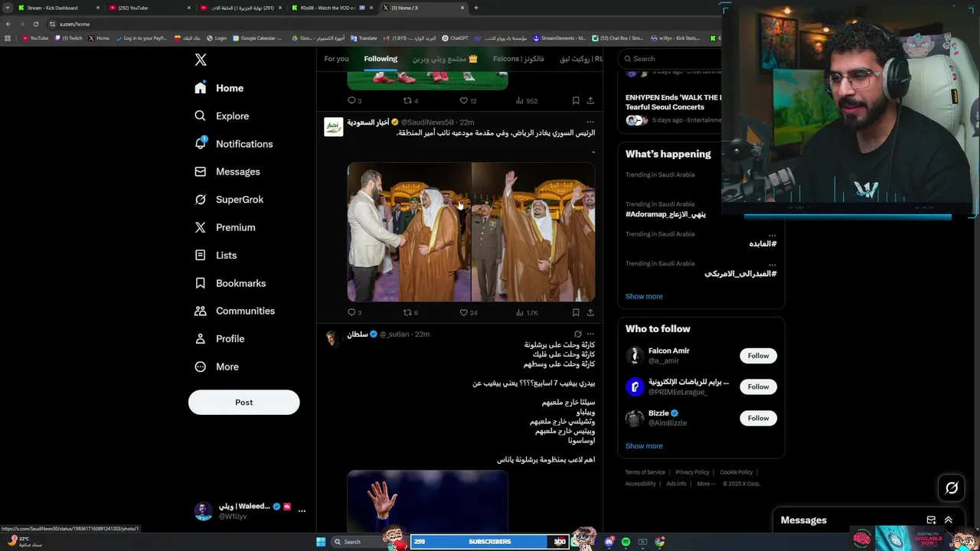980x551 pixels.
Task: Like the top post with 12 likes
Action: point(468,100)
